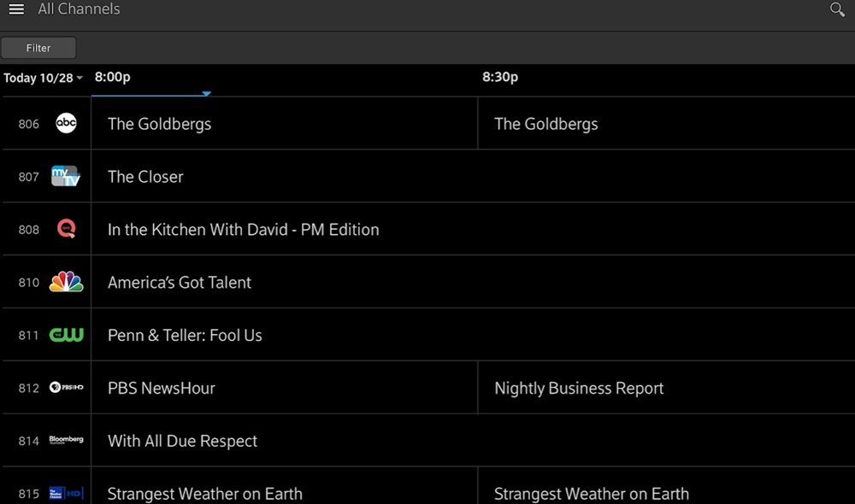Select the QVC channel logo
This screenshot has width=855, height=504.
click(66, 229)
